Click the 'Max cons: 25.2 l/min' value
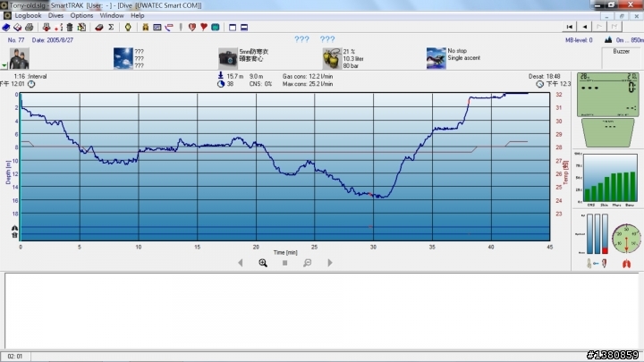644x362 pixels. (x=308, y=84)
